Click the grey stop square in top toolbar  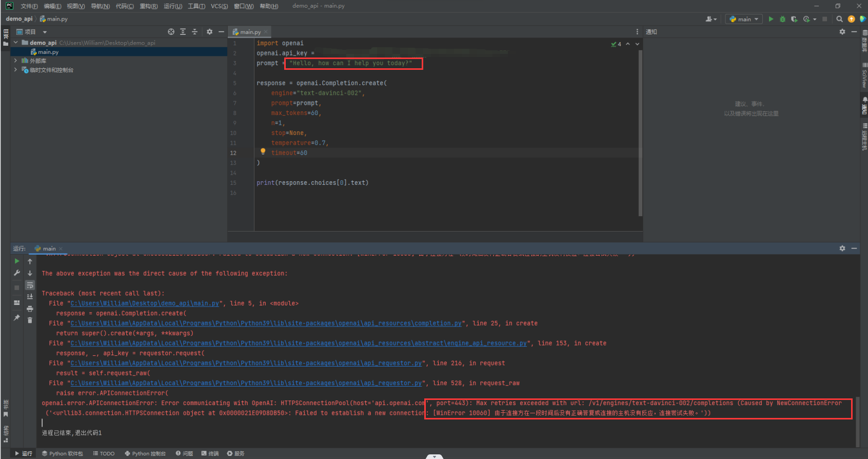coord(825,19)
